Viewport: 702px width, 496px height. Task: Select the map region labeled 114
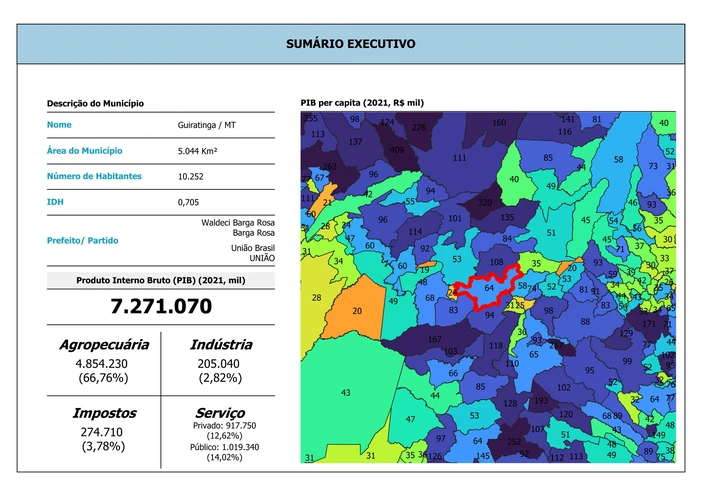[415, 231]
